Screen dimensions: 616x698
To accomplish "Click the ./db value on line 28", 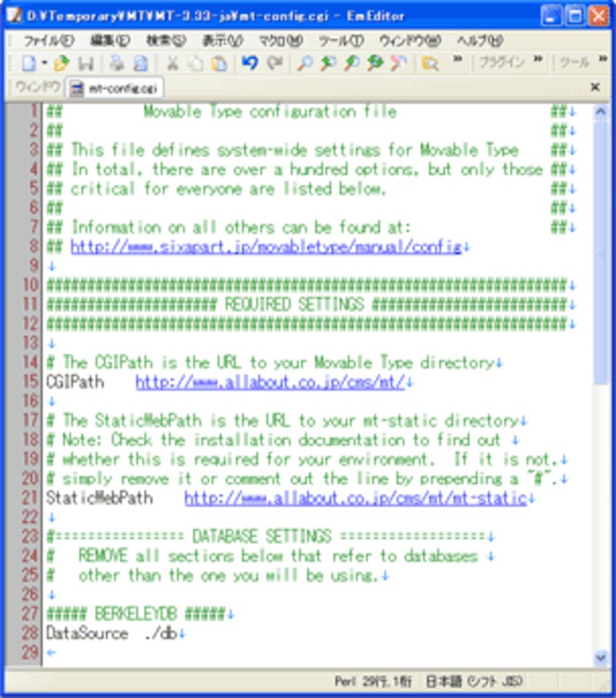I will 161,633.
